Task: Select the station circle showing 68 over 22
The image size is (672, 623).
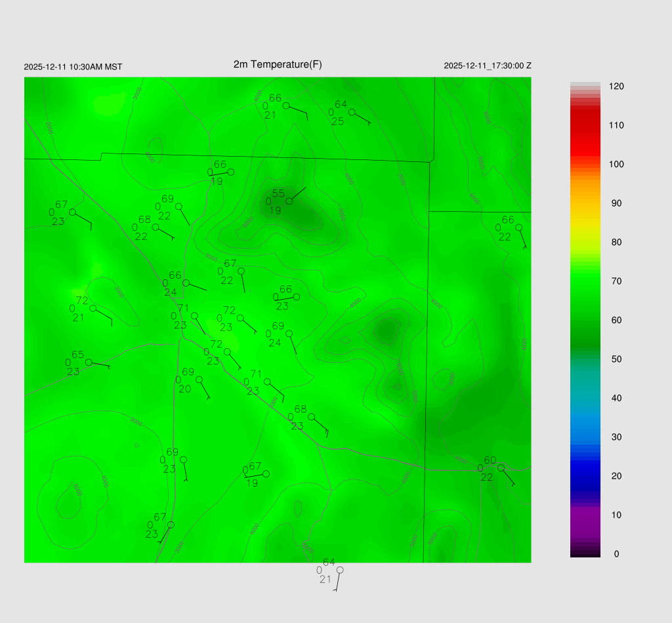Action: 156,227
